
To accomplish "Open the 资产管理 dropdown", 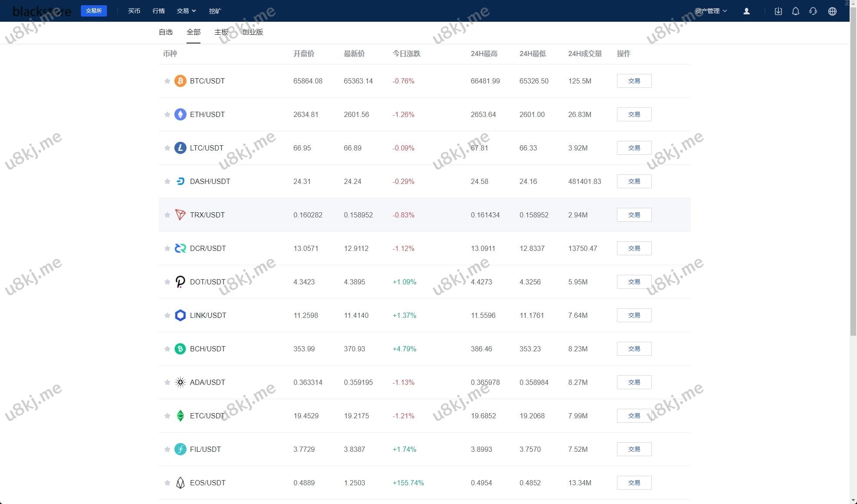I will click(710, 11).
